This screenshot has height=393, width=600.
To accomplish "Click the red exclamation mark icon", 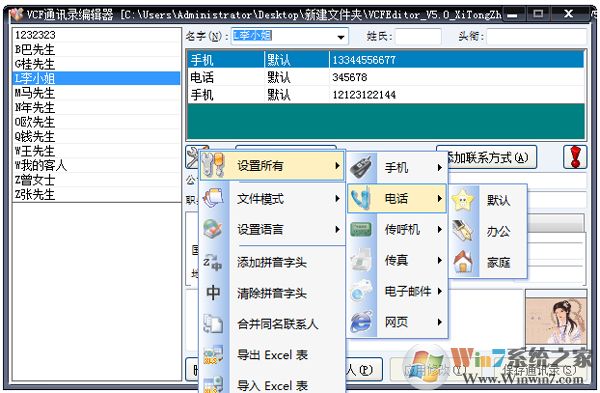I will (575, 157).
